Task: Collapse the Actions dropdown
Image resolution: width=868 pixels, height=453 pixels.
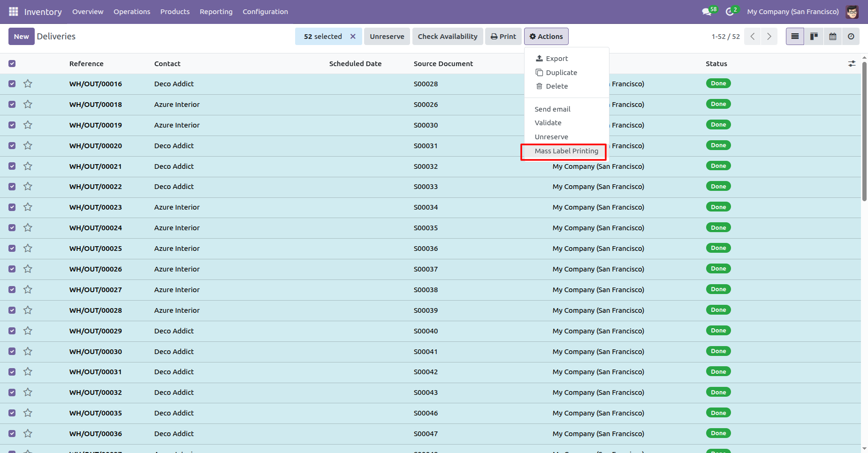Action: coord(546,37)
